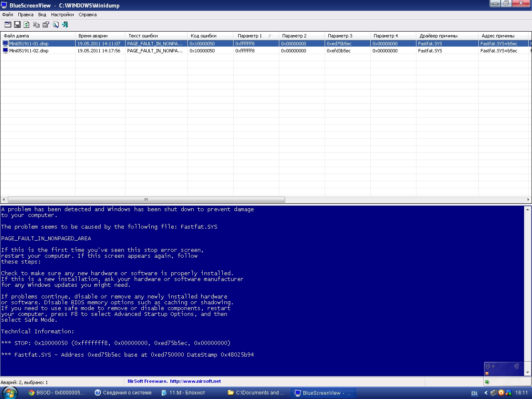Sort by the Адрес причины column header
This screenshot has height=399, width=532.
click(503, 36)
